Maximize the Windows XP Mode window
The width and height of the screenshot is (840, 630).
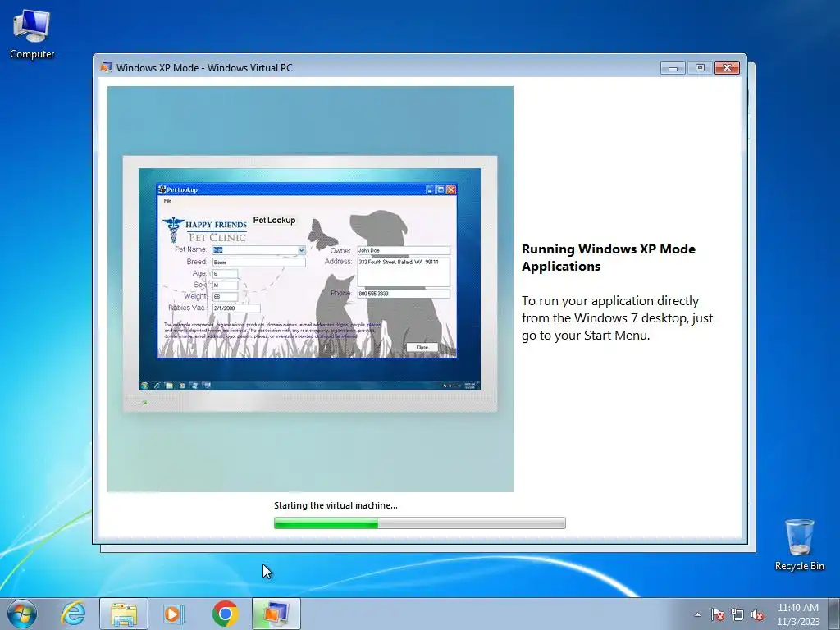[700, 67]
